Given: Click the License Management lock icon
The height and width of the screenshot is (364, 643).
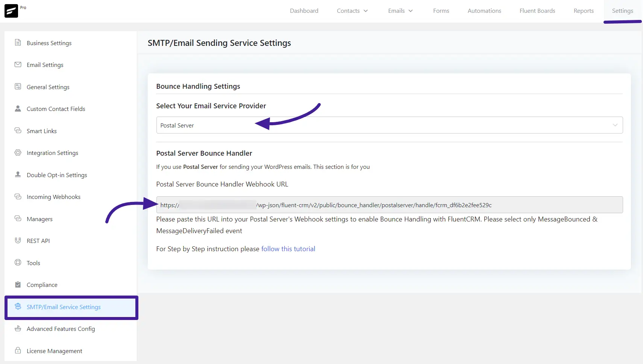Looking at the screenshot, I should tap(18, 350).
